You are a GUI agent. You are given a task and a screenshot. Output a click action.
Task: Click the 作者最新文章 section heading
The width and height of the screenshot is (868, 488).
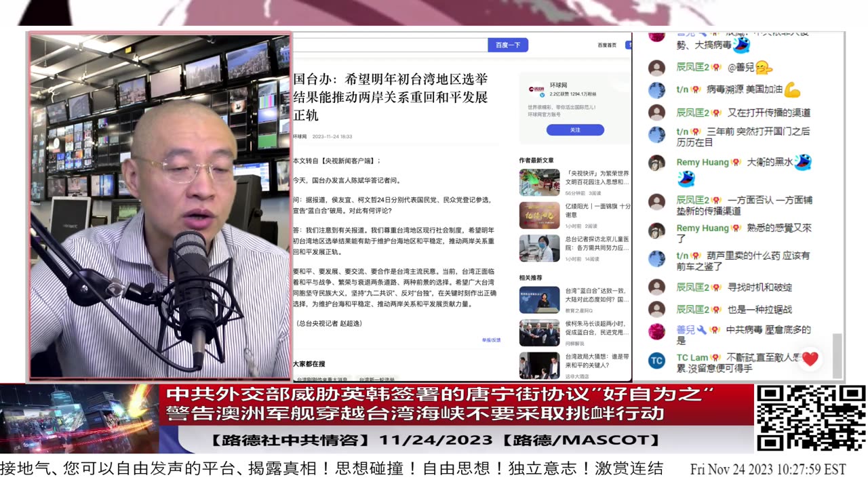[536, 160]
